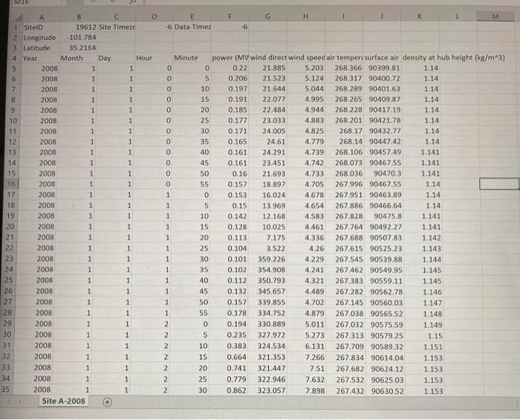
Task: Click power value 0.664
Action: [228, 358]
